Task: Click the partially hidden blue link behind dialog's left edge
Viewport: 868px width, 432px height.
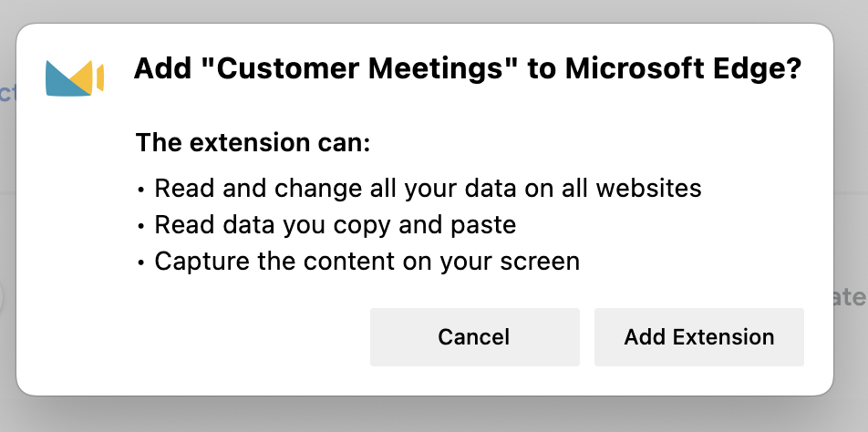Action: (7, 92)
